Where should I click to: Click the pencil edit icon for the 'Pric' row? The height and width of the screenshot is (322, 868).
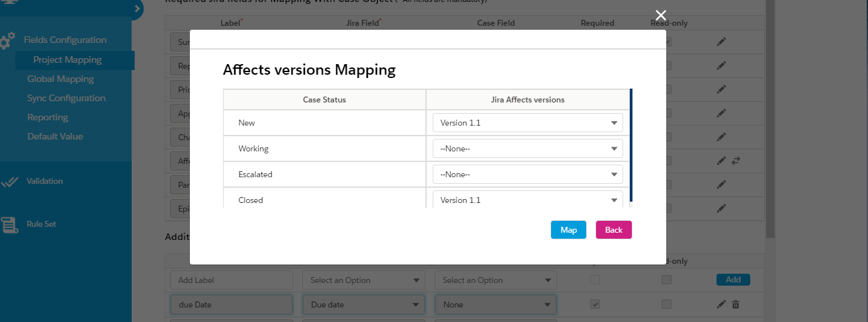(721, 89)
